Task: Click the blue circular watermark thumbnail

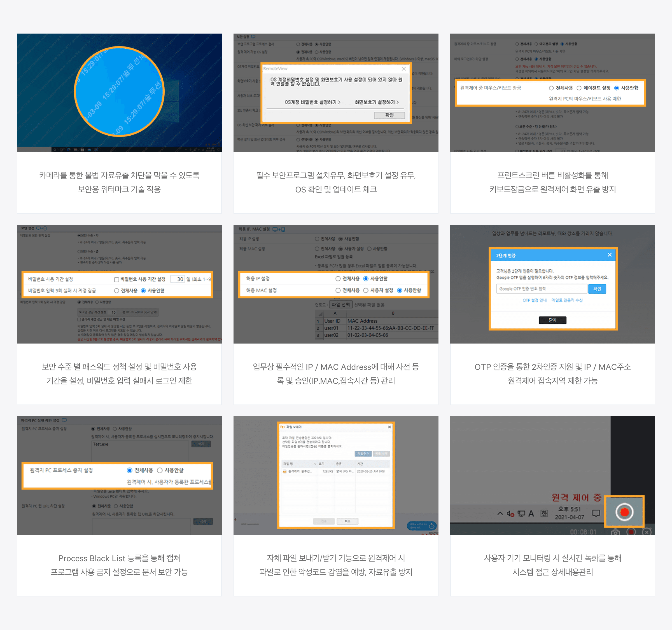Action: (x=119, y=92)
